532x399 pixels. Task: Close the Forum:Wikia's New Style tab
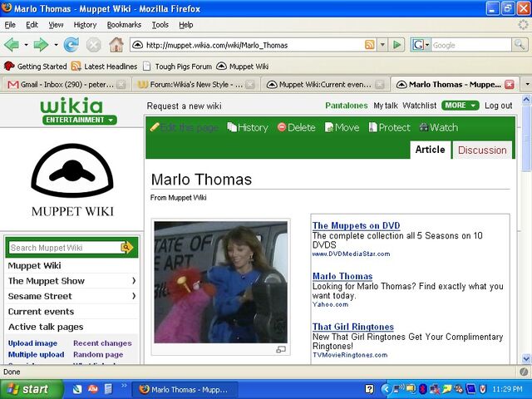tap(249, 85)
